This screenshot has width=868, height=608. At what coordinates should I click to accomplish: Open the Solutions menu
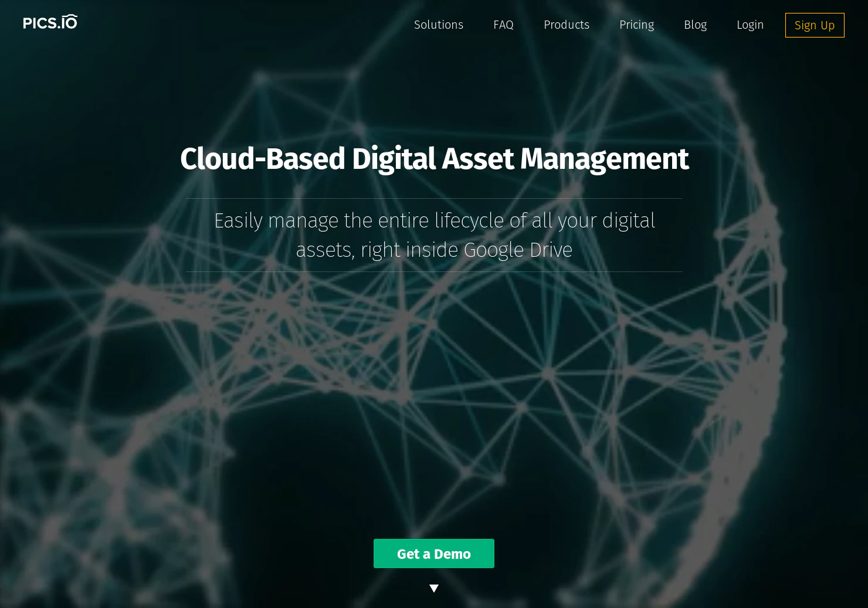pos(439,25)
